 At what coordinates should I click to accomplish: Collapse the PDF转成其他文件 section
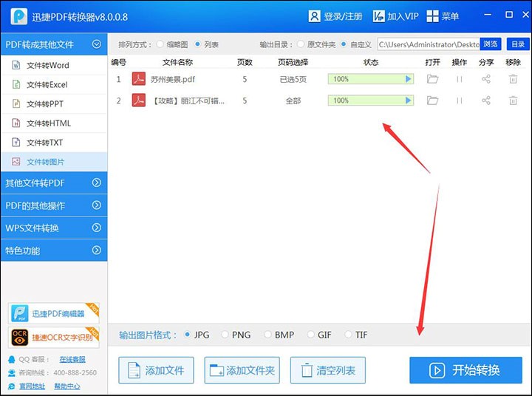tap(96, 44)
